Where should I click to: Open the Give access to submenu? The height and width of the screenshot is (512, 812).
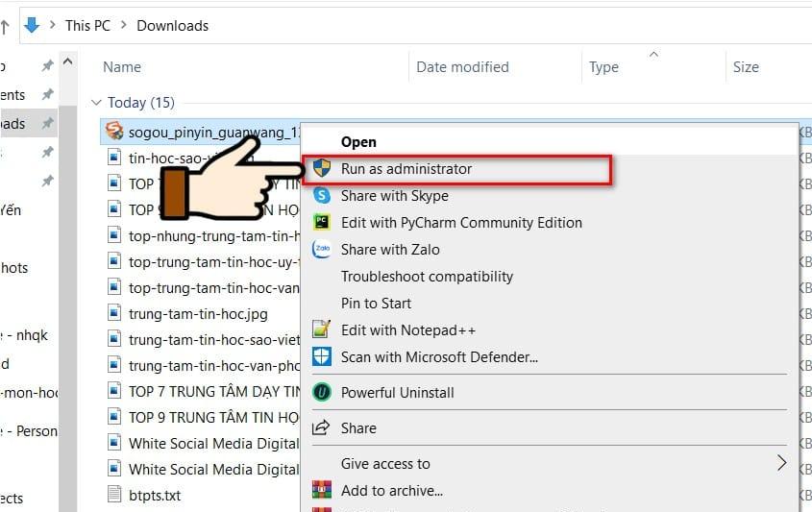[550, 463]
